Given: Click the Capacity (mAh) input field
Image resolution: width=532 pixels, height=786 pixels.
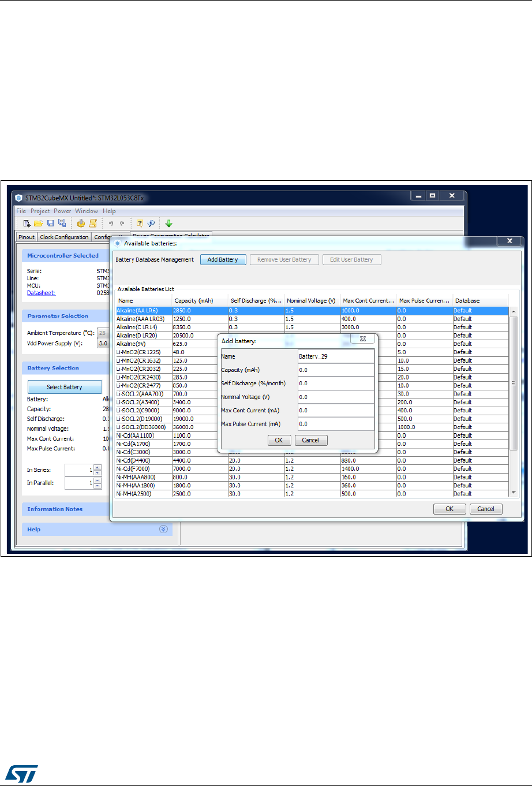Looking at the screenshot, I should (336, 370).
